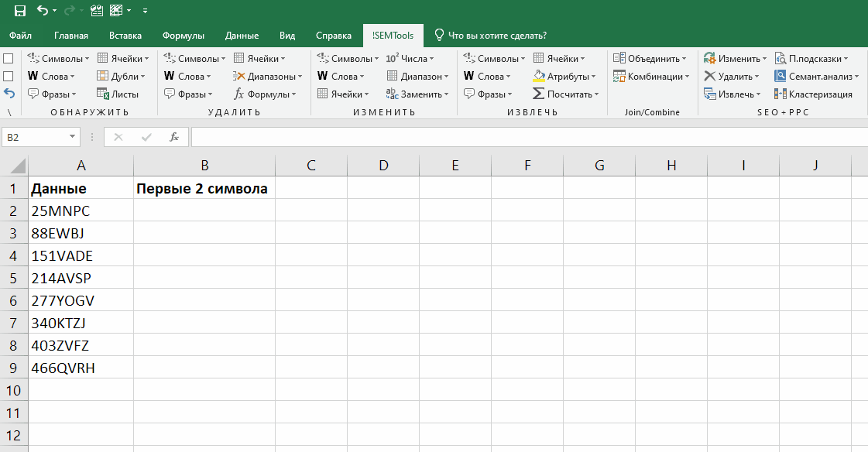
Task: Switch to the Вставка ribbon tab
Action: 125,36
